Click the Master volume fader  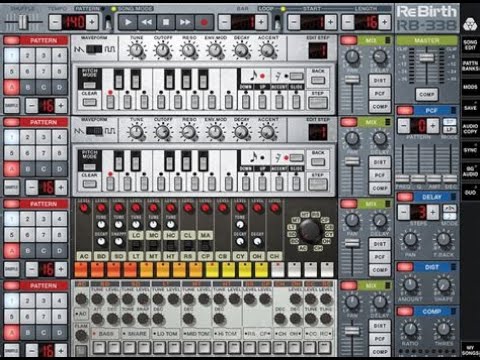coord(427,58)
